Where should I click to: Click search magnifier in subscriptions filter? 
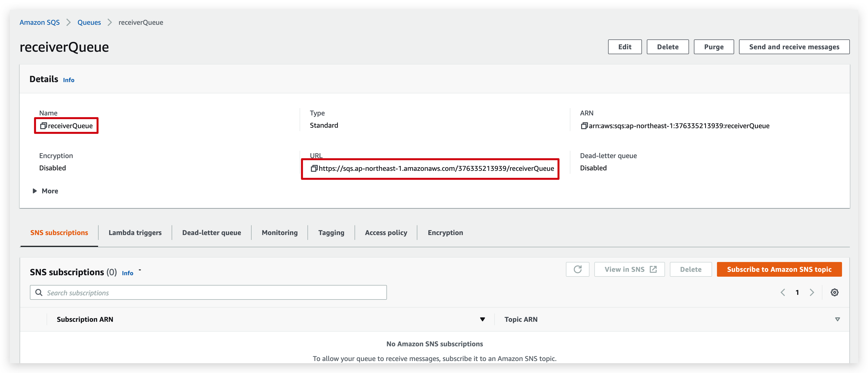[39, 293]
